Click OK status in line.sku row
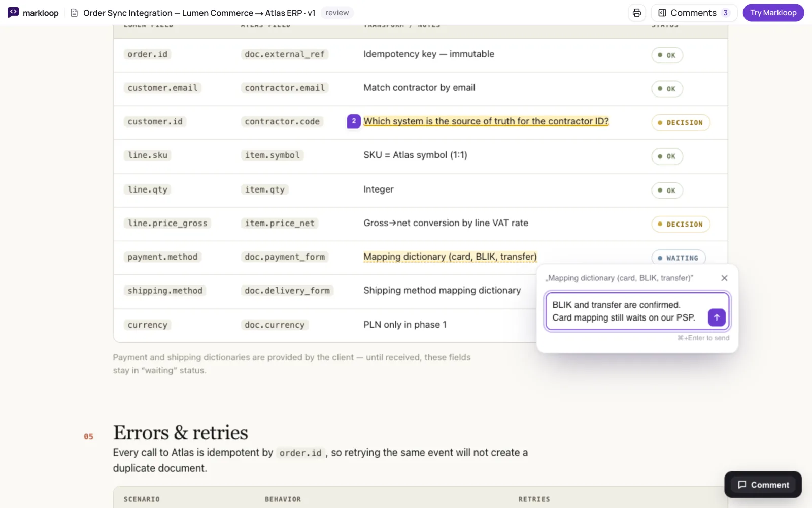Image resolution: width=812 pixels, height=508 pixels. [x=667, y=156]
